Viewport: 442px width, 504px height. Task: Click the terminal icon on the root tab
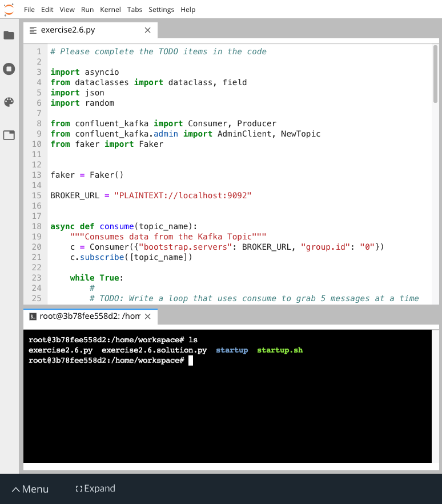coord(33,317)
